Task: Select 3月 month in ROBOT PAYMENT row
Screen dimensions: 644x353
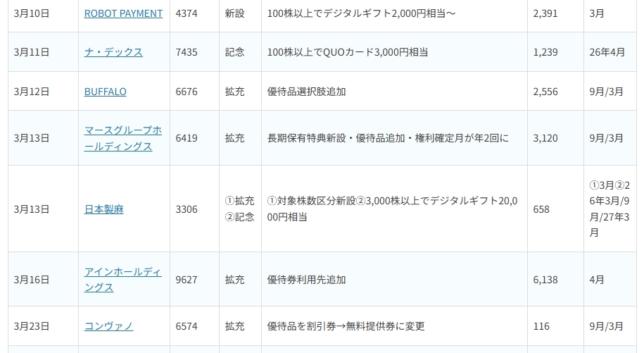Action: [597, 13]
